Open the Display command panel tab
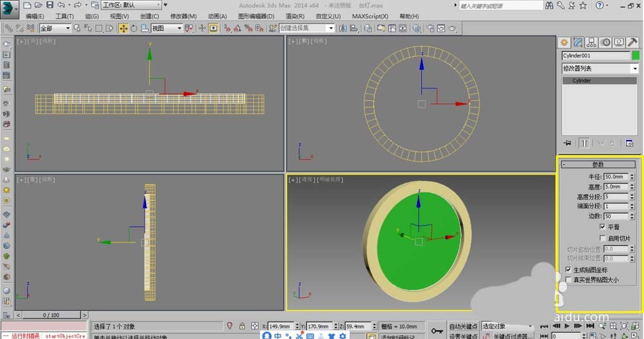The width and height of the screenshot is (644, 339). click(x=619, y=43)
